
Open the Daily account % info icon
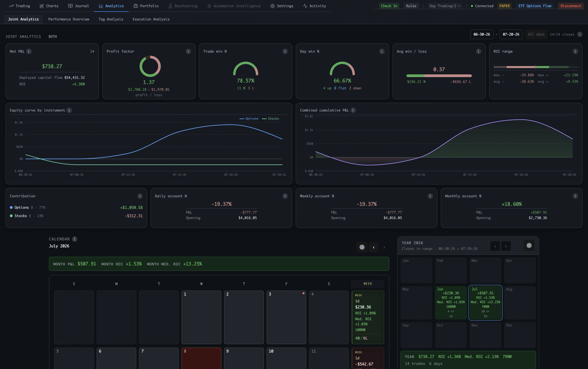tap(285, 196)
